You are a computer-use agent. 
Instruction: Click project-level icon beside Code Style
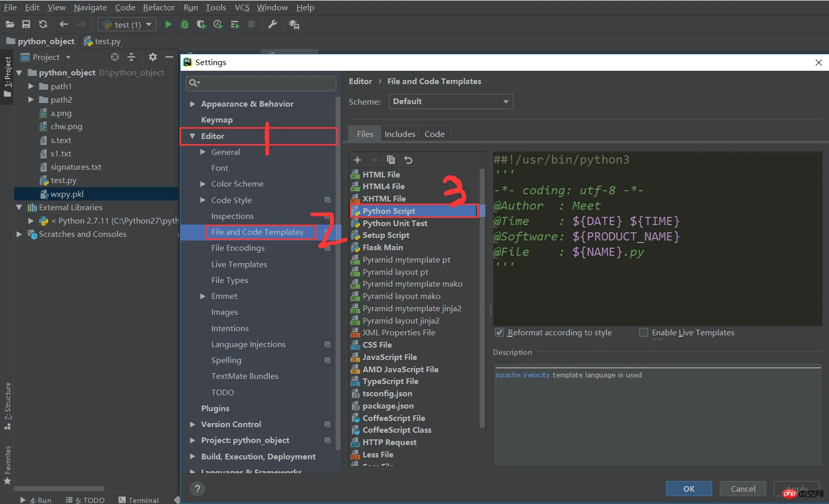[327, 200]
